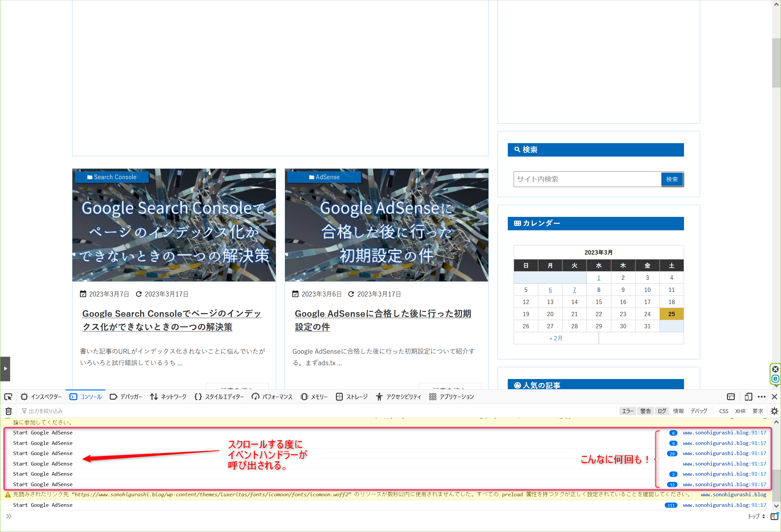781x532 pixels.
Task: Toggle the CSS filter
Action: coord(724,411)
